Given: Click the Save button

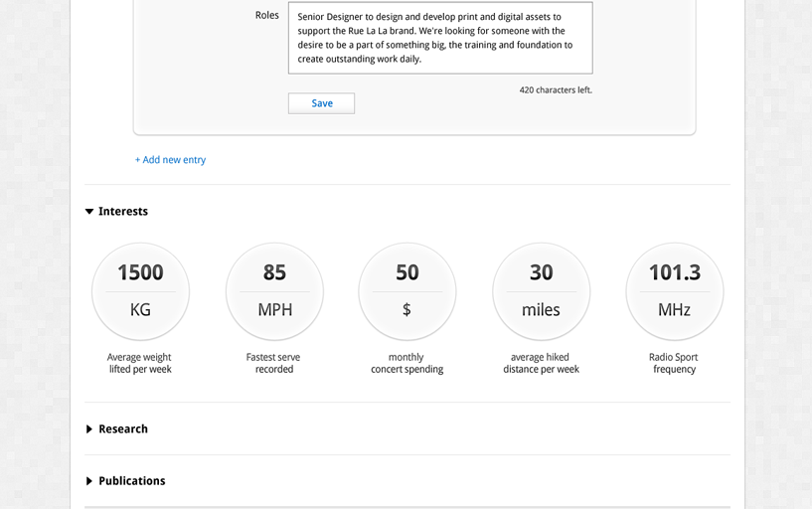Looking at the screenshot, I should coord(321,103).
